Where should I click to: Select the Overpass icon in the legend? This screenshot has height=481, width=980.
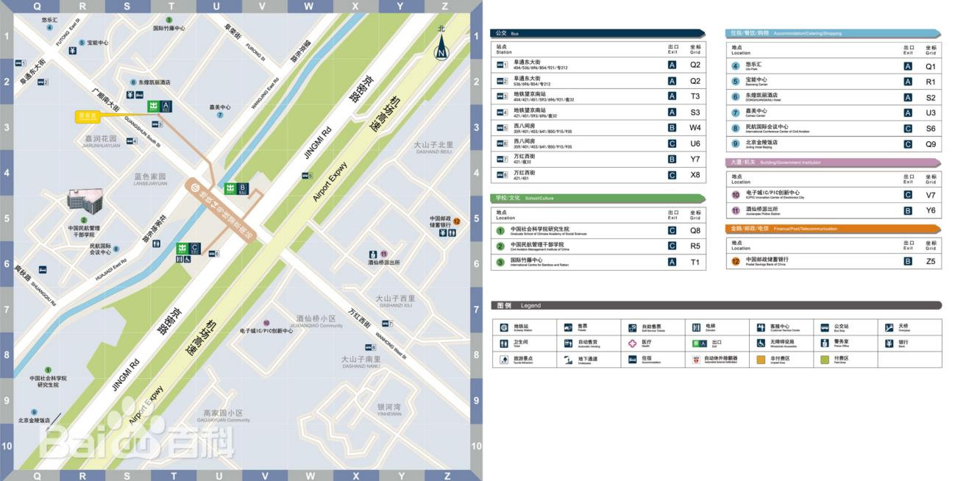(889, 327)
